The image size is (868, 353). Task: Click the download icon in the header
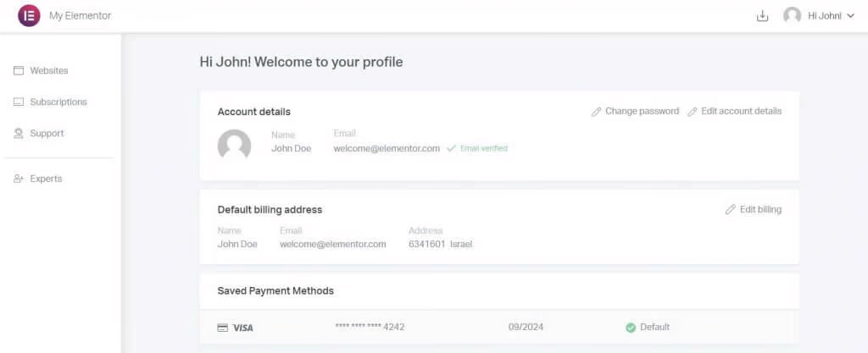click(762, 16)
